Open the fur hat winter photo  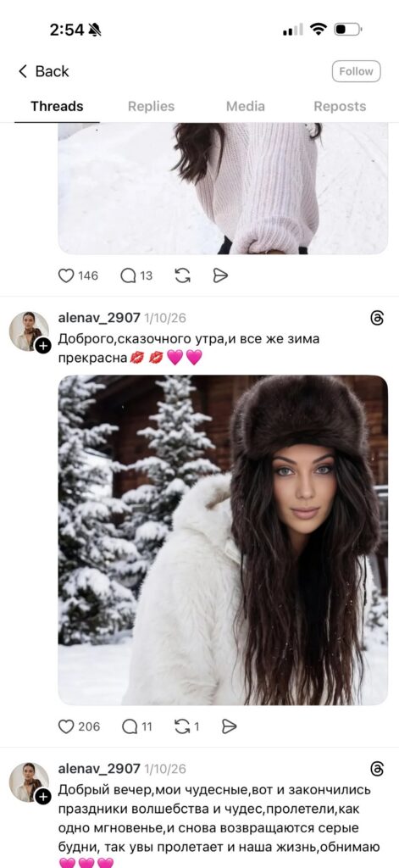pyautogui.click(x=223, y=540)
